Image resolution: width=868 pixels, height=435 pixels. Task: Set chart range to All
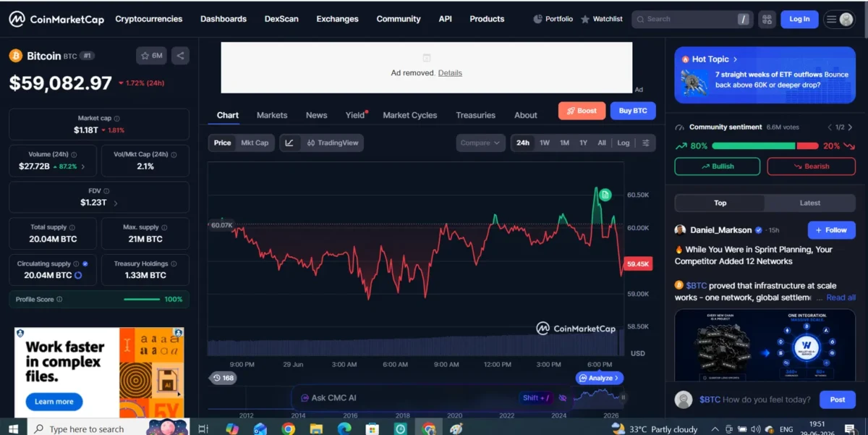coord(602,143)
